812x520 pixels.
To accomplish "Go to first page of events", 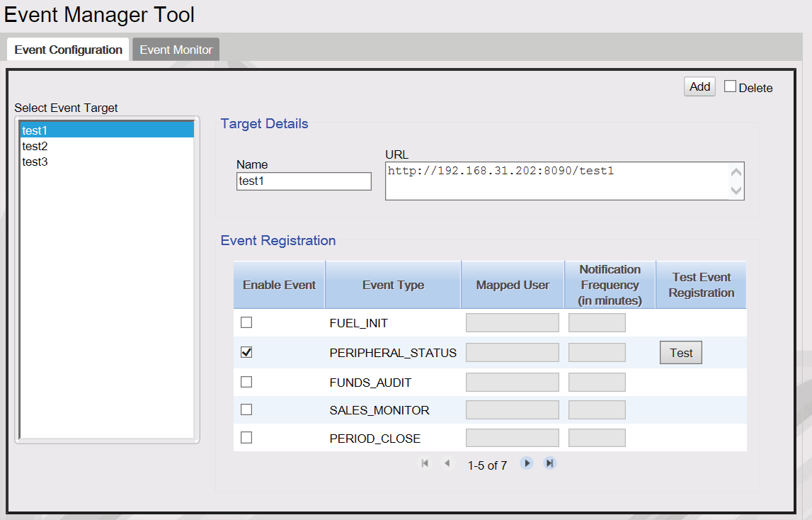I will [x=425, y=463].
